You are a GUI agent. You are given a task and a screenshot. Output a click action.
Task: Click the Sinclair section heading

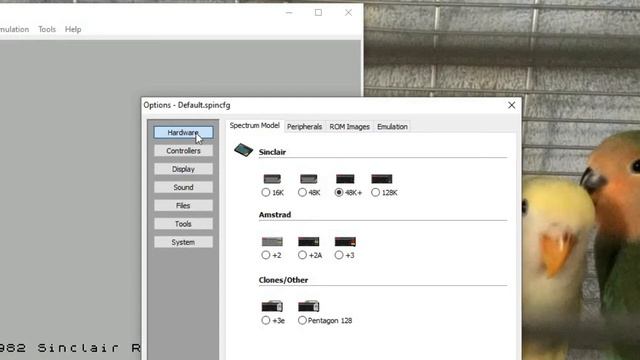point(272,152)
